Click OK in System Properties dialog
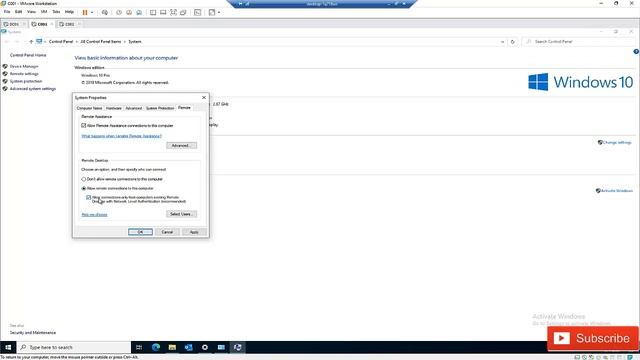Screen dimensions: 640x360 140,232
